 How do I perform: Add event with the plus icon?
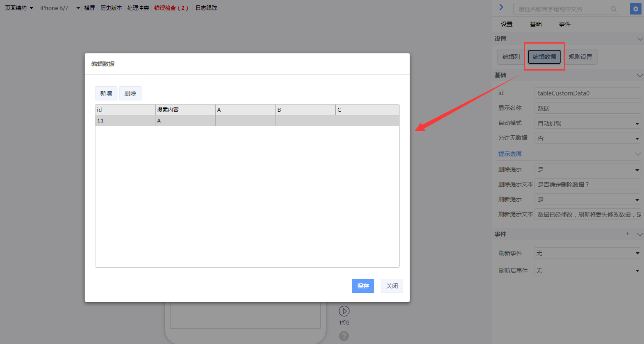click(x=627, y=234)
